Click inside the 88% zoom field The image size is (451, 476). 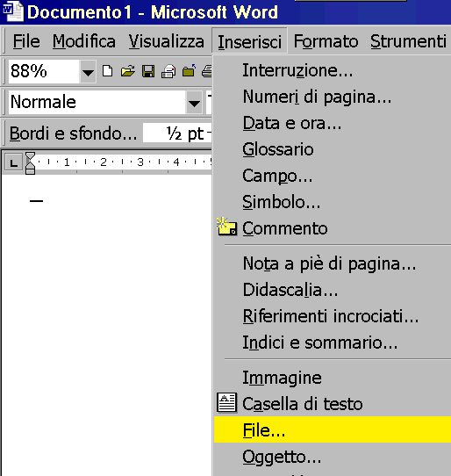click(x=44, y=72)
